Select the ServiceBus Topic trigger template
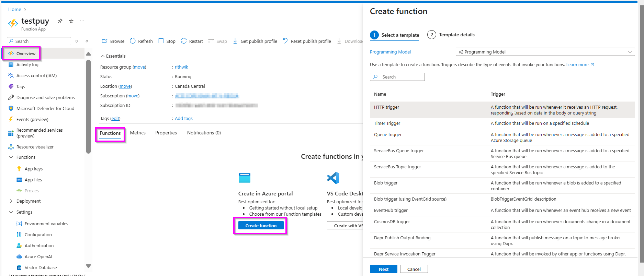Viewport: 644px width, 276px height. coord(502,169)
